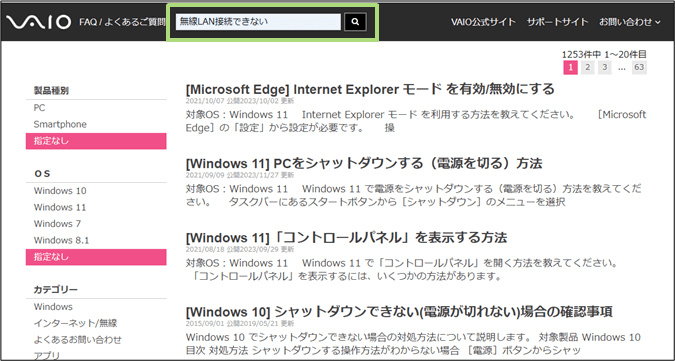Open the Internet Explorer モード article
The height and width of the screenshot is (361, 675).
click(370, 89)
